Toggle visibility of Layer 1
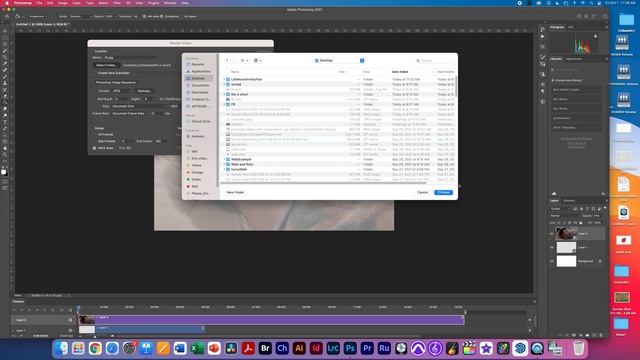Image resolution: width=640 pixels, height=360 pixels. coord(552,247)
